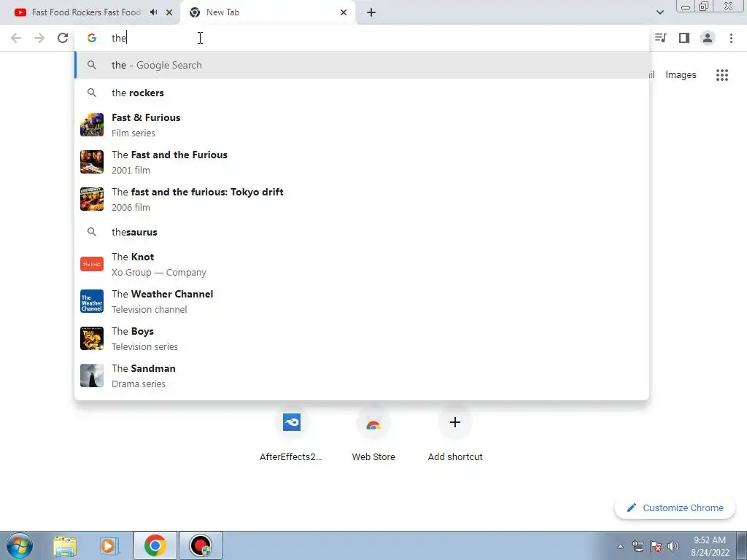Choose The Knot company suggestion
Screen dimensions: 747x560
click(362, 264)
